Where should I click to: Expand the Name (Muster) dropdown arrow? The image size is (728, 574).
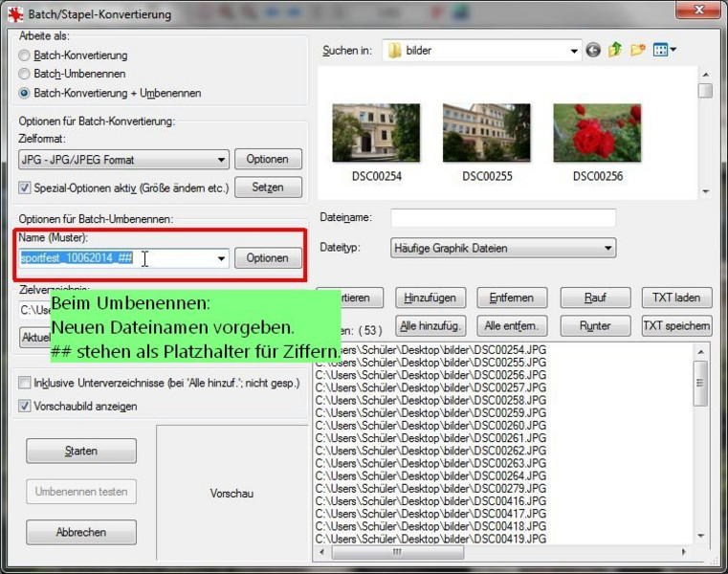[221, 258]
